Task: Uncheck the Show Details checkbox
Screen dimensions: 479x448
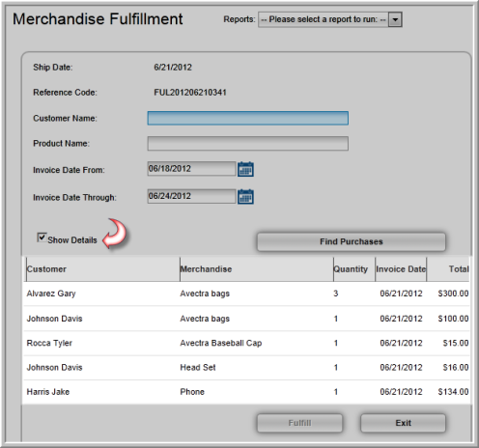Action: pyautogui.click(x=42, y=238)
